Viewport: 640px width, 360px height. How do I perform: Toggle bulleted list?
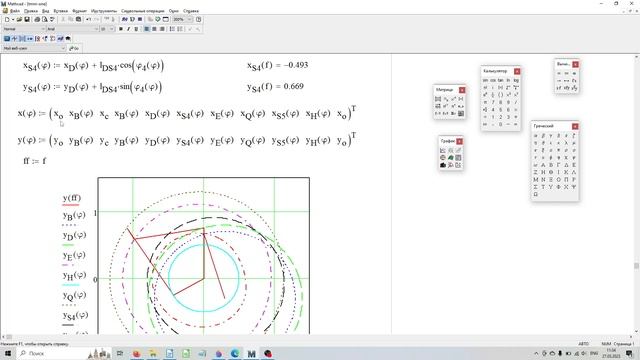[172, 29]
